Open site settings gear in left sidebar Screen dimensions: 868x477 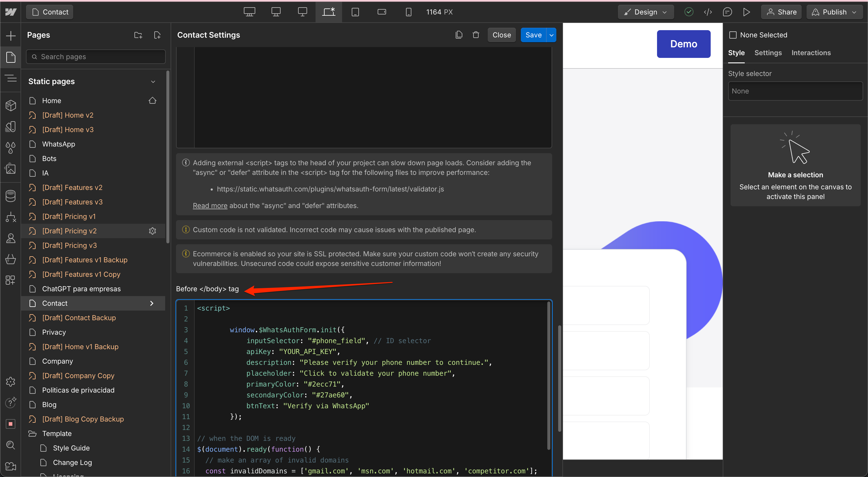11,382
